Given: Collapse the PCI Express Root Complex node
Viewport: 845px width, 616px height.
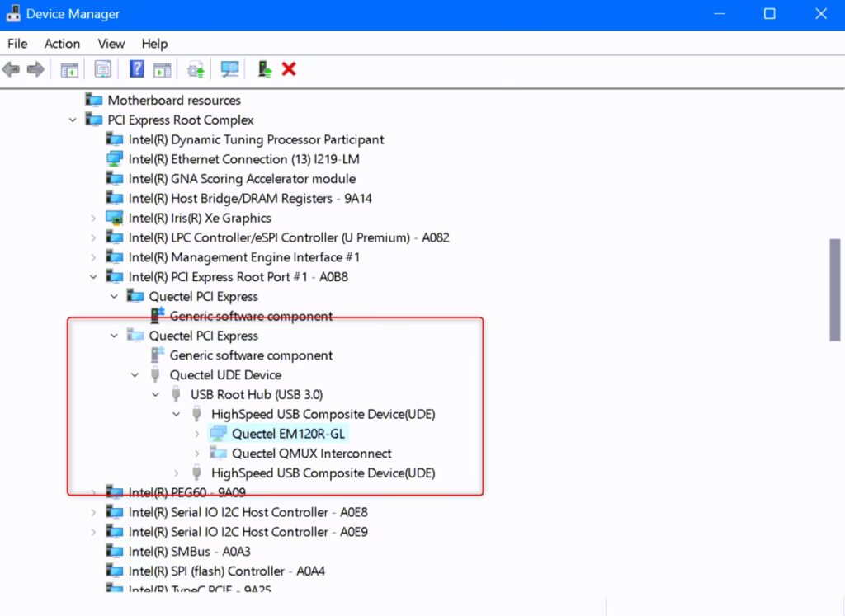Looking at the screenshot, I should point(73,120).
